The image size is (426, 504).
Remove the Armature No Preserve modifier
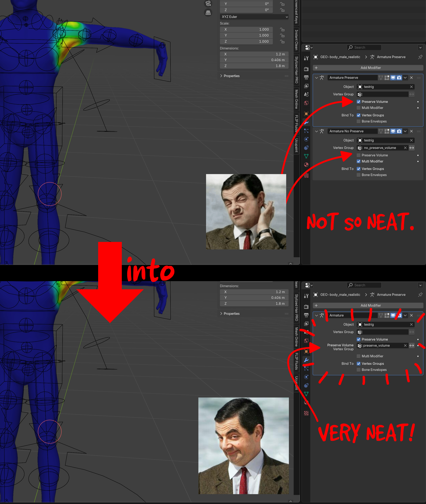pyautogui.click(x=411, y=131)
